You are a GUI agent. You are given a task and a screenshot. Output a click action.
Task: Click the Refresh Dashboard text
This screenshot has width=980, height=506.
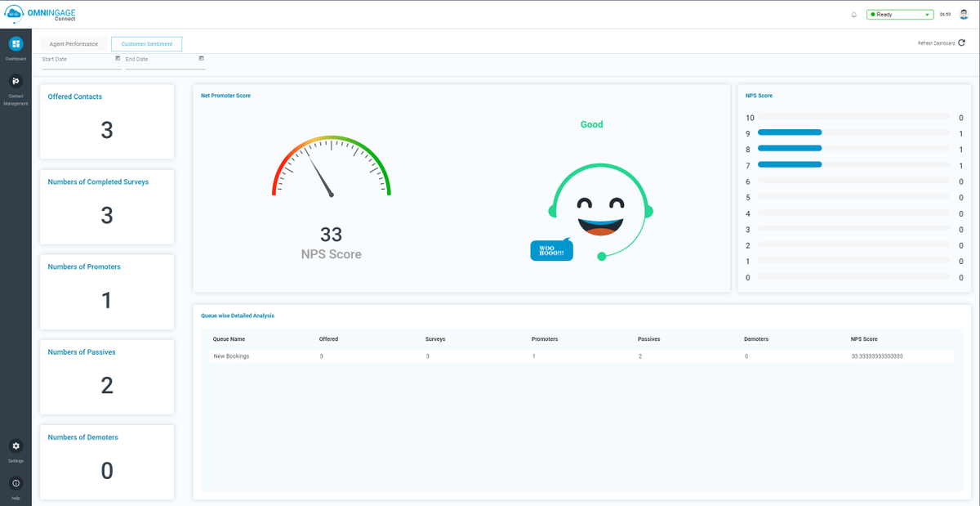pos(936,43)
